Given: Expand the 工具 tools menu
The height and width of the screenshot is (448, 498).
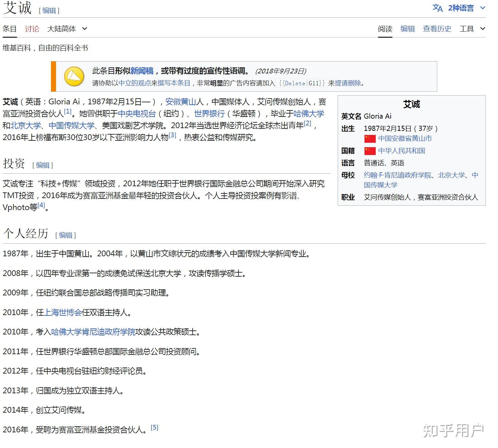Looking at the screenshot, I should [473, 29].
